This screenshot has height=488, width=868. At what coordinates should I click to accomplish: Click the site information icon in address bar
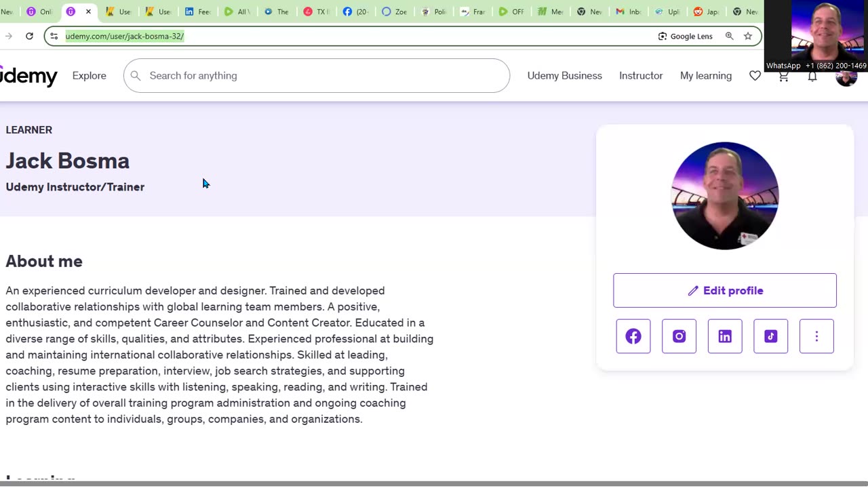point(54,36)
